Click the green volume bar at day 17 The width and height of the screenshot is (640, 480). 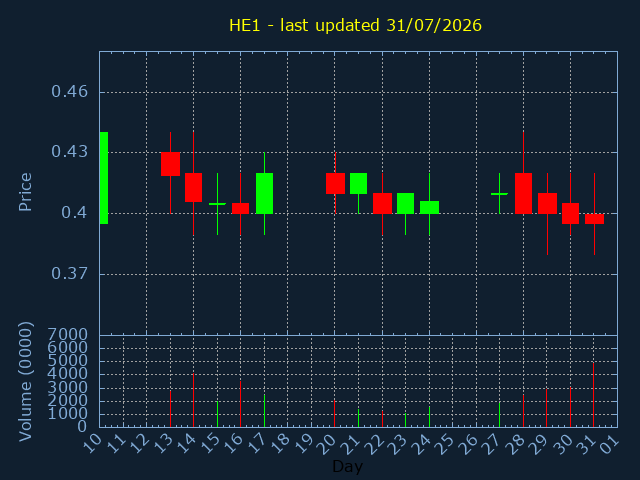click(264, 411)
